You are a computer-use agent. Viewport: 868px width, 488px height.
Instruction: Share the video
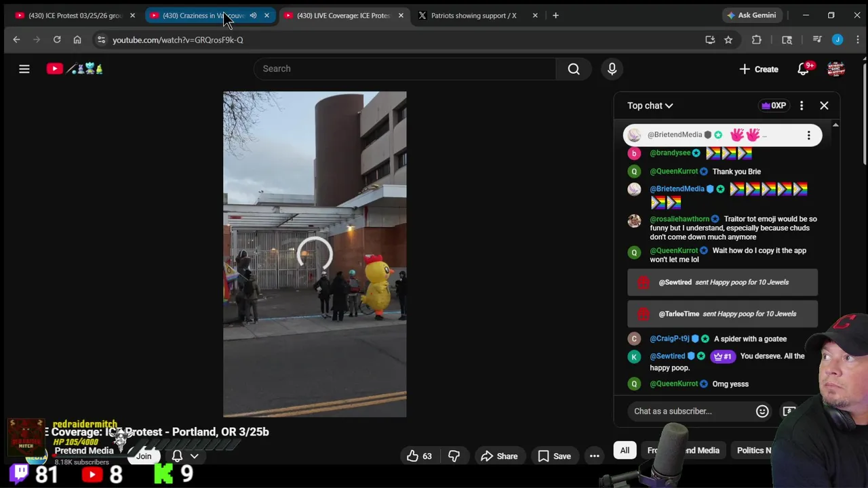pyautogui.click(x=499, y=456)
